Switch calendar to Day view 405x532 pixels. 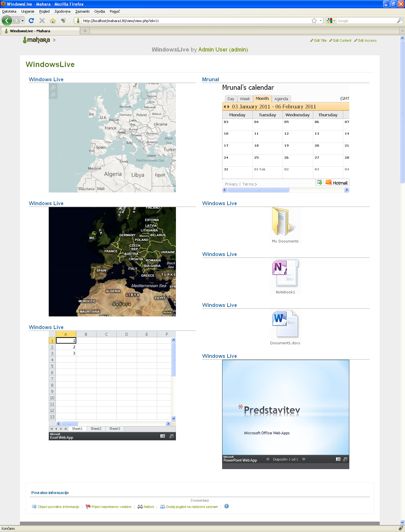(231, 99)
